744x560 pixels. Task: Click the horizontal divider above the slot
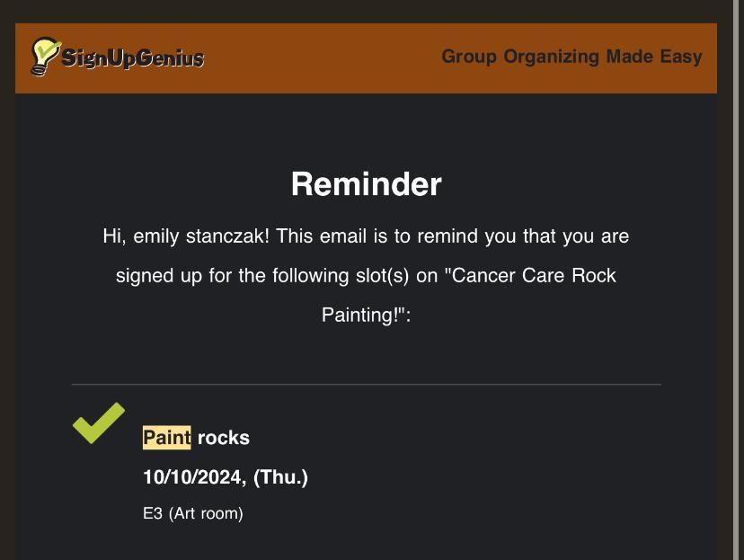point(366,385)
